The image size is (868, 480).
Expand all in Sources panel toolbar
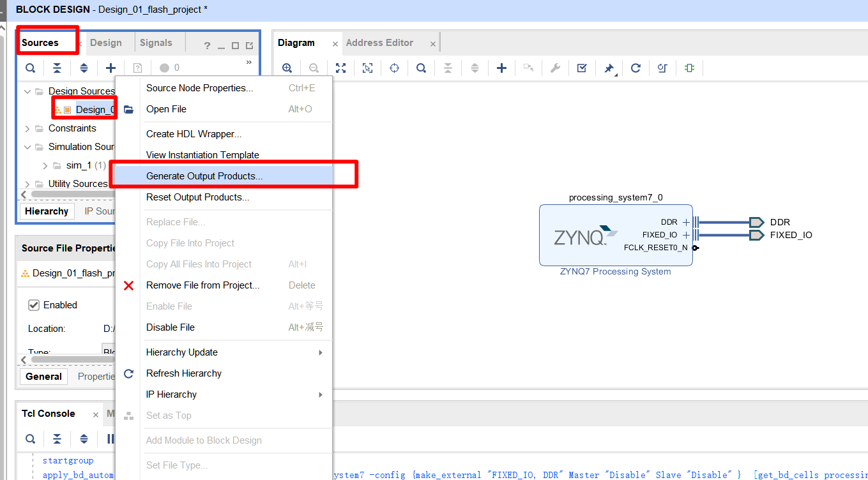tap(84, 68)
